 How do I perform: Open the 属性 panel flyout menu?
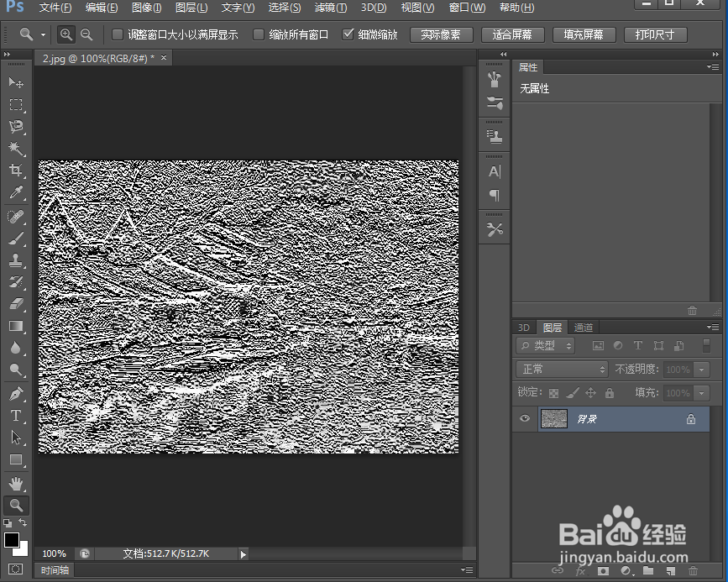(x=713, y=67)
